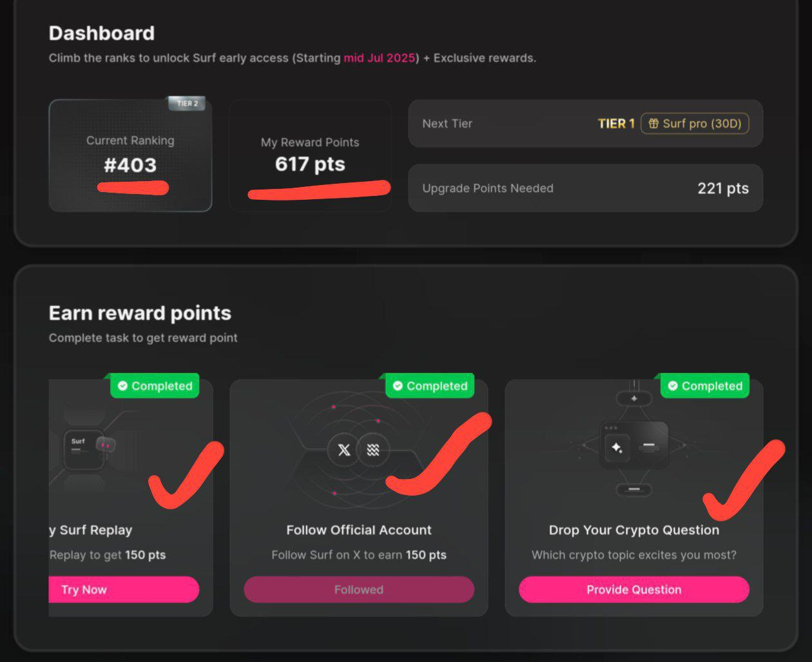Click the gift icon in Surf pro badge
The height and width of the screenshot is (662, 812).
(x=653, y=124)
